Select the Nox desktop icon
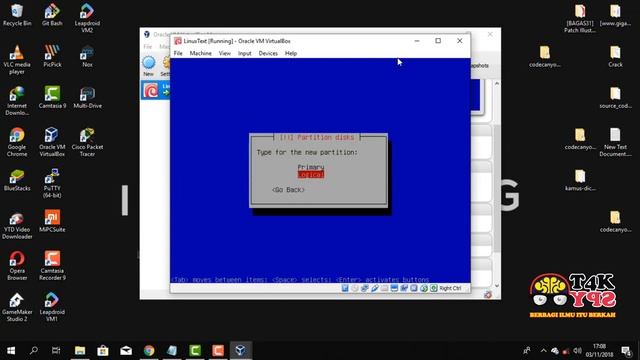 (x=87, y=56)
